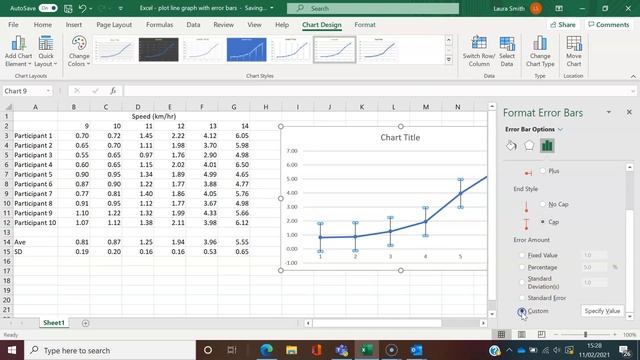Screen dimensions: 640x360
Task: Open the Page Layout tab
Action: click(x=114, y=25)
